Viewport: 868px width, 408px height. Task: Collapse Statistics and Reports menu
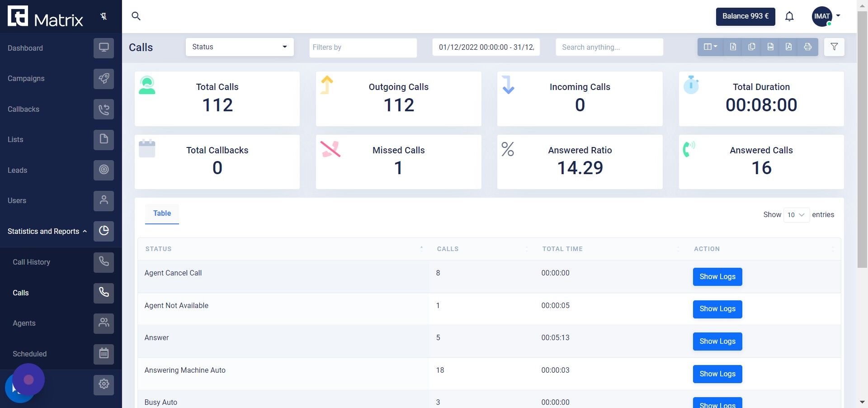47,231
